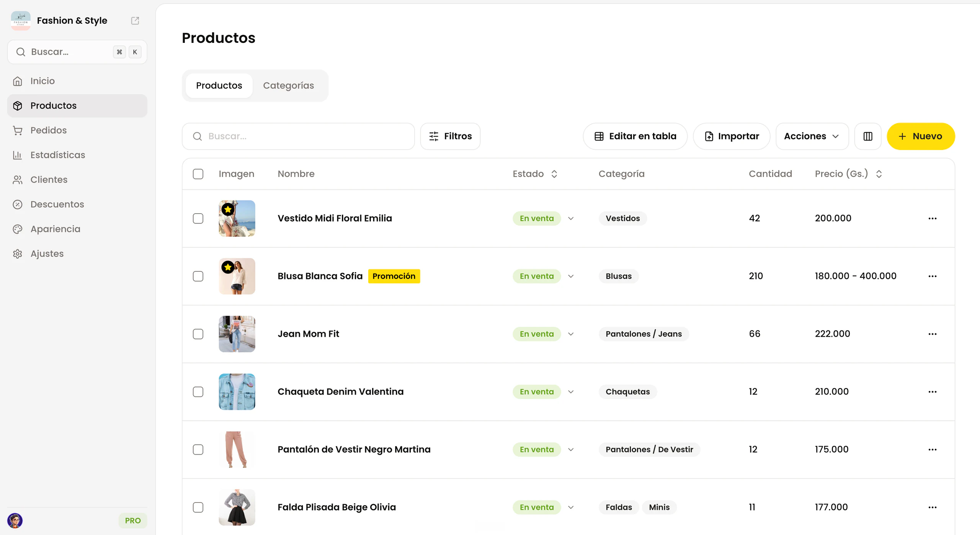Open more options for Pantalón de Vestir Negro Martina
The height and width of the screenshot is (535, 980).
933,450
